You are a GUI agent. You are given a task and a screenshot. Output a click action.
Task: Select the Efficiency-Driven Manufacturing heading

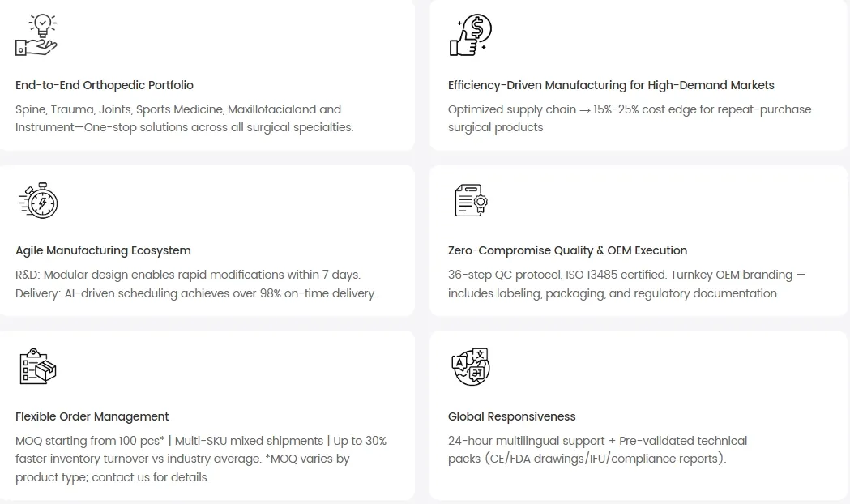[611, 85]
